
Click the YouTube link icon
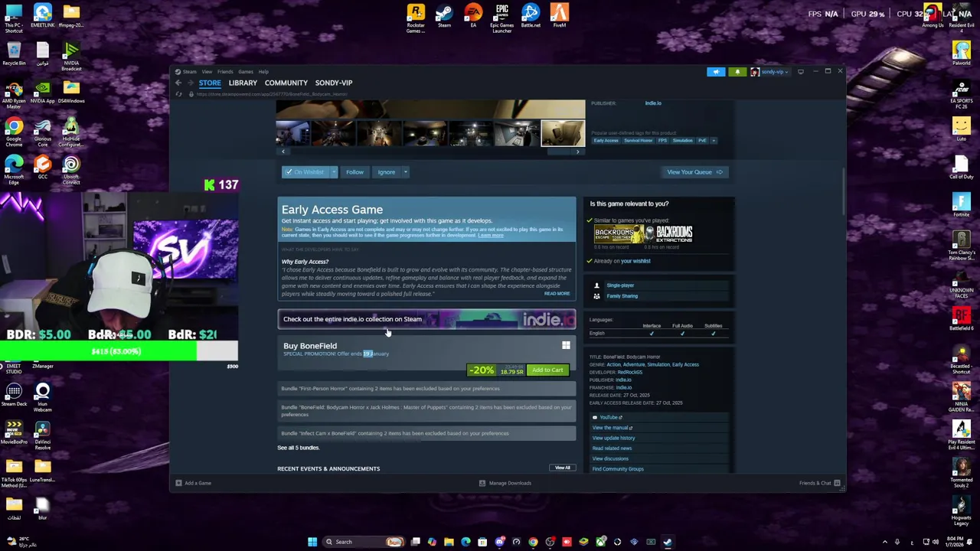pos(595,417)
